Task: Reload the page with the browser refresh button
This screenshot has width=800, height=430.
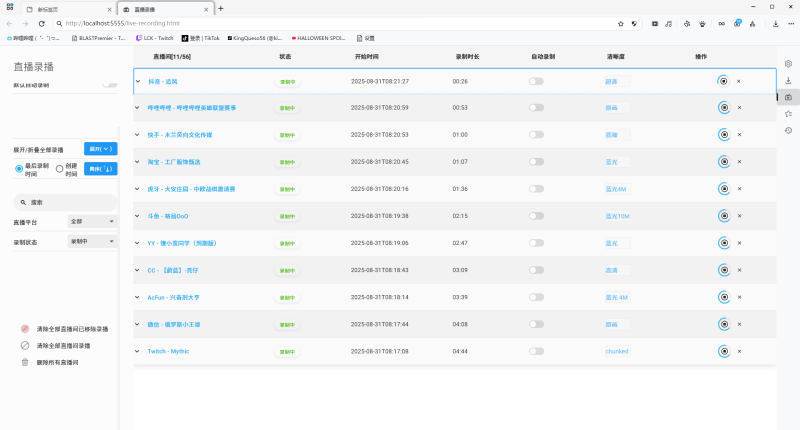Action: [x=41, y=23]
